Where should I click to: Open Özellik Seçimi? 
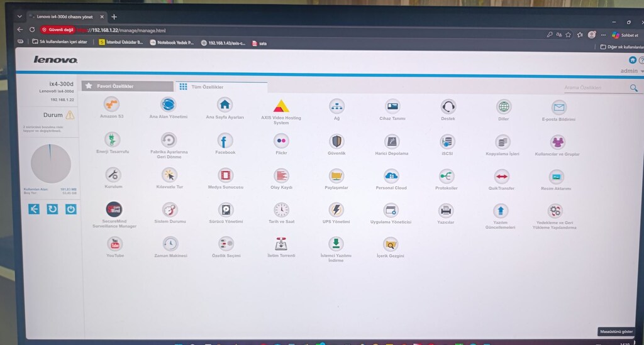226,244
